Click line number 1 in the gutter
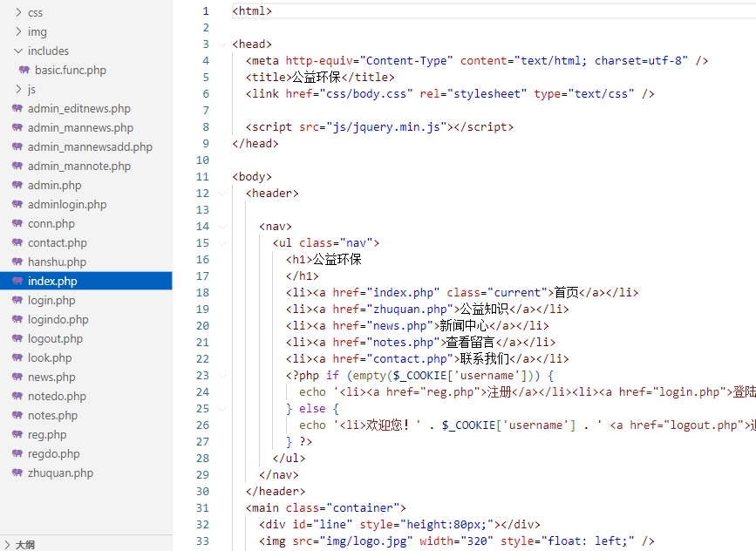Viewport: 756px width, 551px height. point(206,11)
